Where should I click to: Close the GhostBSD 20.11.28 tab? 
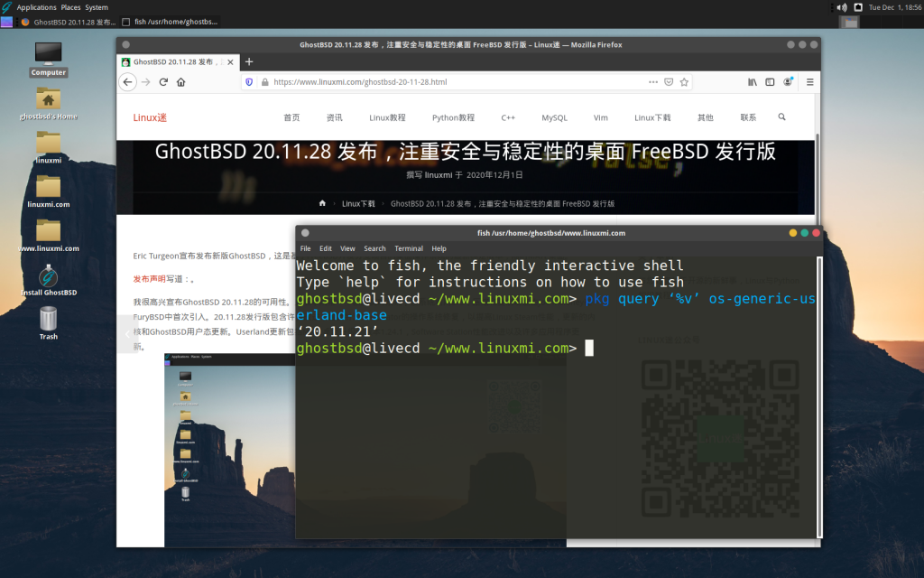point(230,62)
